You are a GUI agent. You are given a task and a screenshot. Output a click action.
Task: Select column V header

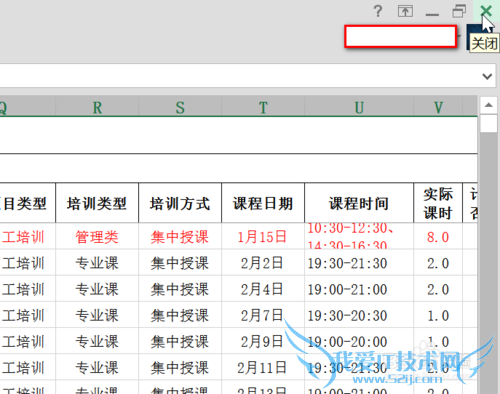pos(438,107)
